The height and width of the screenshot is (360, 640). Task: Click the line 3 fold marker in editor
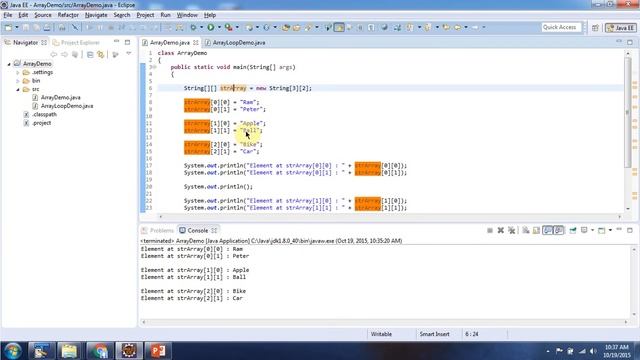pyautogui.click(x=154, y=67)
